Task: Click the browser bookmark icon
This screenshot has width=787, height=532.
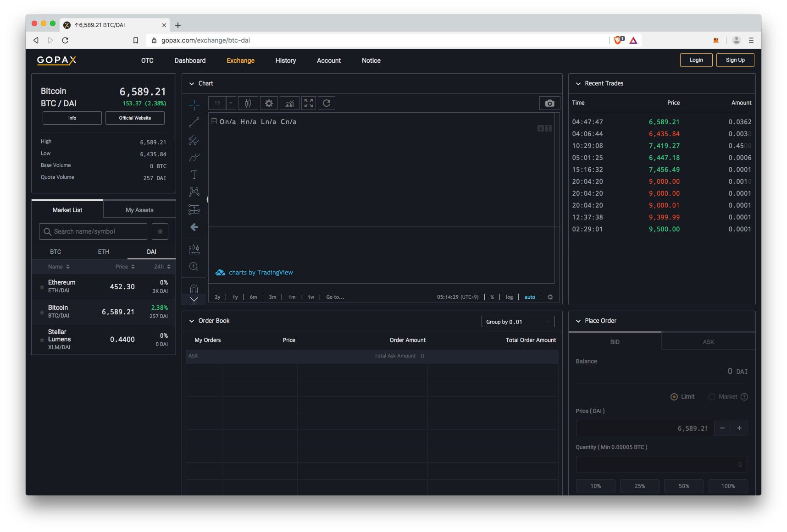Action: click(x=136, y=40)
